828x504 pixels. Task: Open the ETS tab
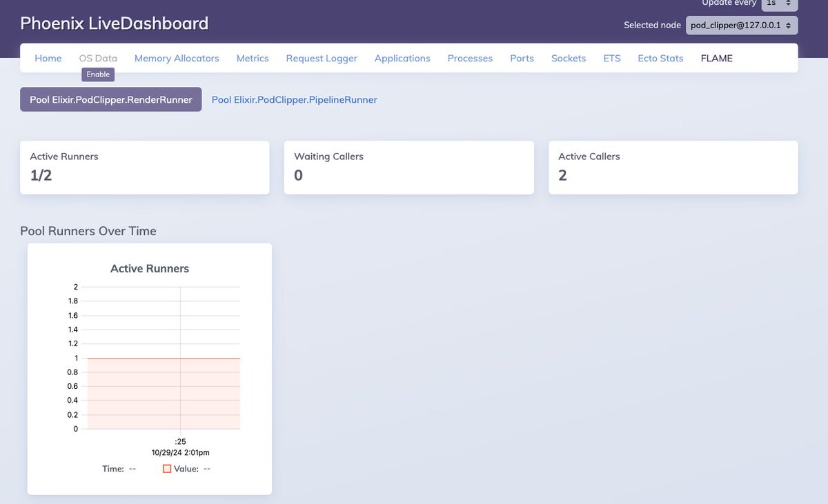tap(611, 59)
